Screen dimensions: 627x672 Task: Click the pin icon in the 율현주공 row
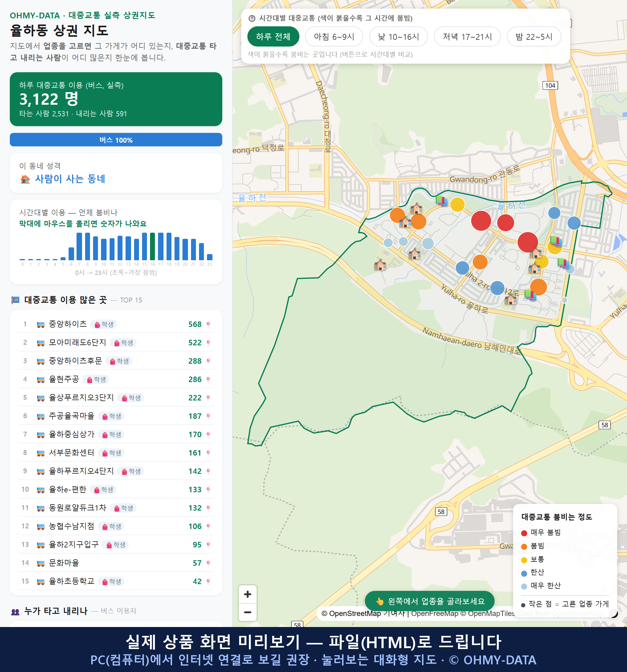(x=208, y=379)
